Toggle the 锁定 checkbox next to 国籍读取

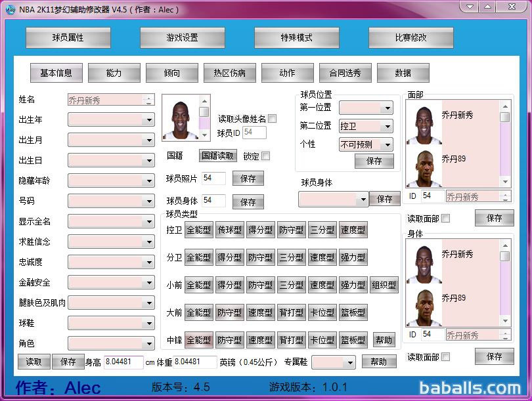click(265, 156)
